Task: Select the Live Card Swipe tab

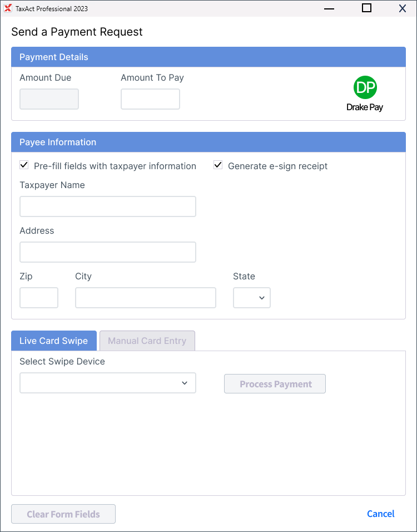Action: point(54,341)
